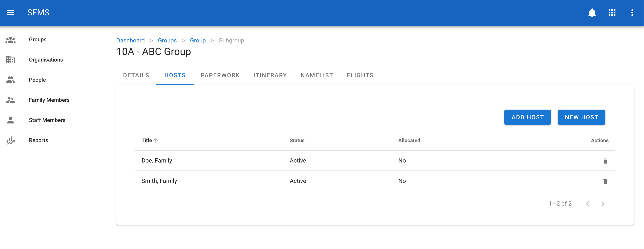Open the Flights tab
Screen dimensions: 644x249
[360, 75]
